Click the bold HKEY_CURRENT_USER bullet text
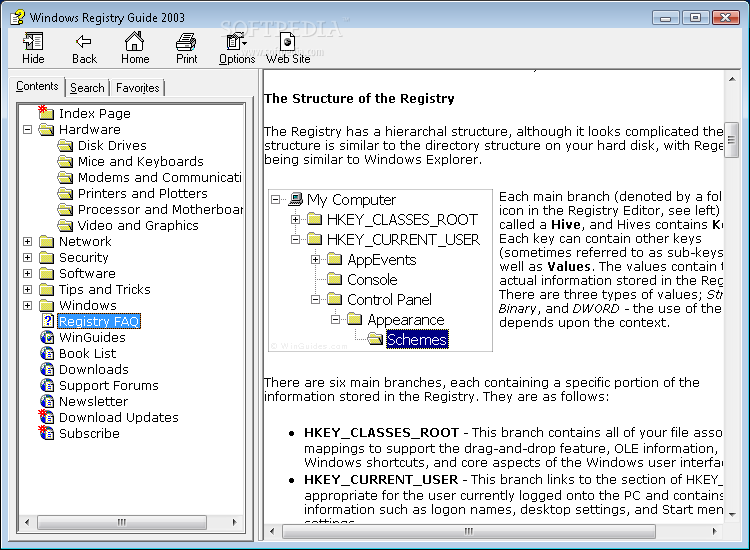 pyautogui.click(x=381, y=480)
